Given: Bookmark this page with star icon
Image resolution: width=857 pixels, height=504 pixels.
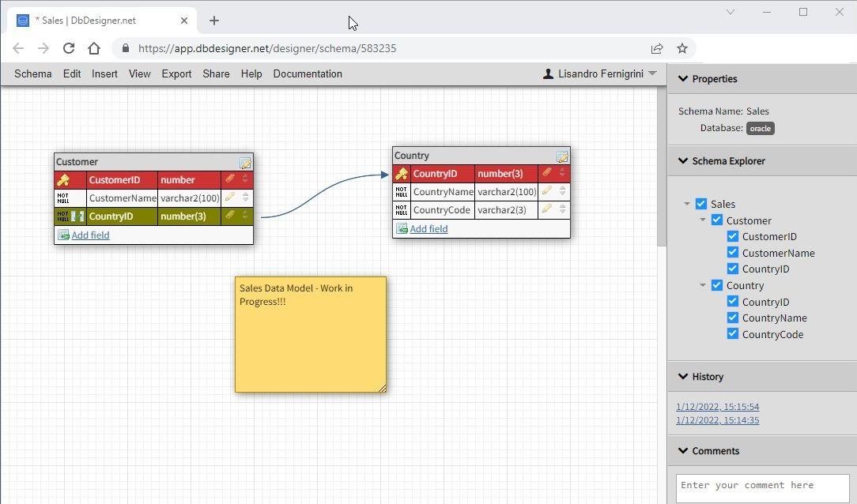Looking at the screenshot, I should (x=682, y=48).
